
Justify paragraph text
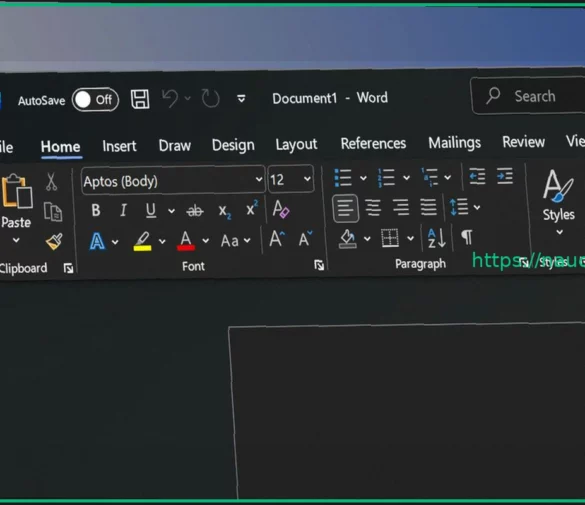(428, 207)
